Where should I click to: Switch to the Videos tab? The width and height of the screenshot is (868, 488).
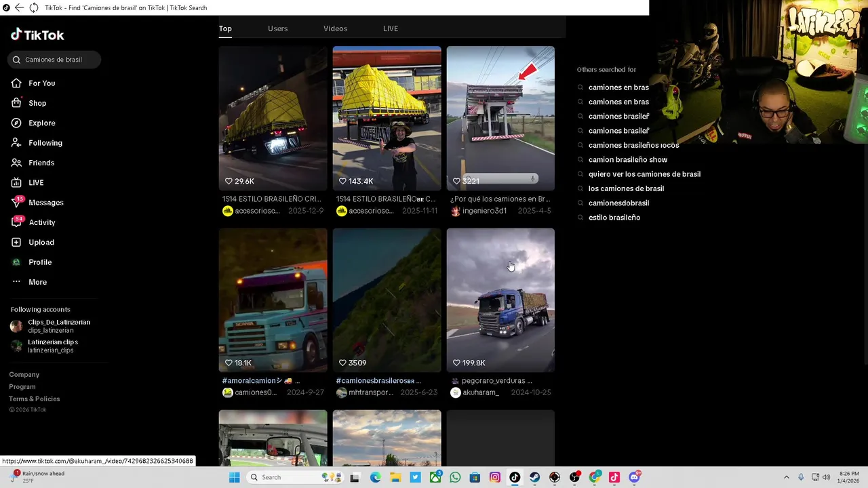point(335,28)
